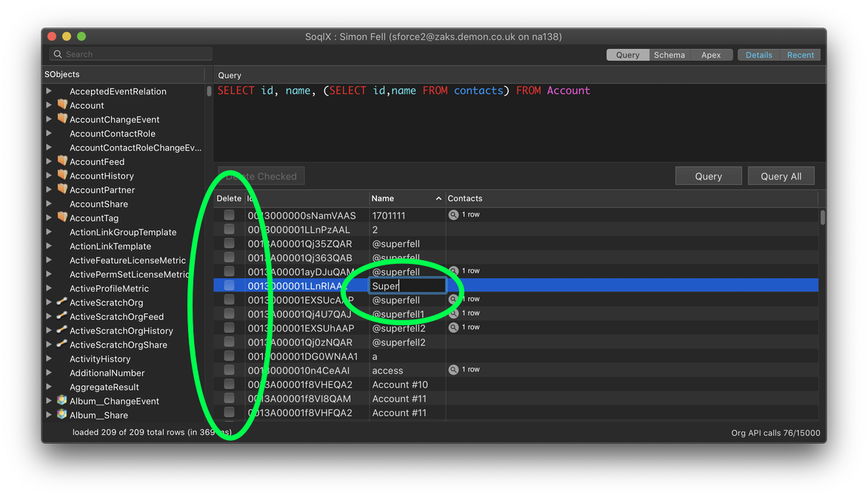Check the Delete box for the row named 2
The width and height of the screenshot is (868, 498).
(229, 229)
